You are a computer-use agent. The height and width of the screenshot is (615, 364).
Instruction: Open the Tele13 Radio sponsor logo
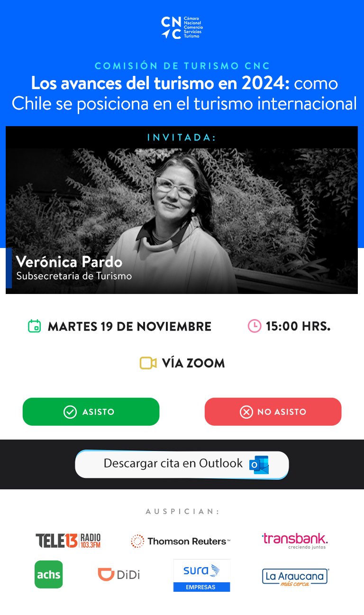coord(68,541)
